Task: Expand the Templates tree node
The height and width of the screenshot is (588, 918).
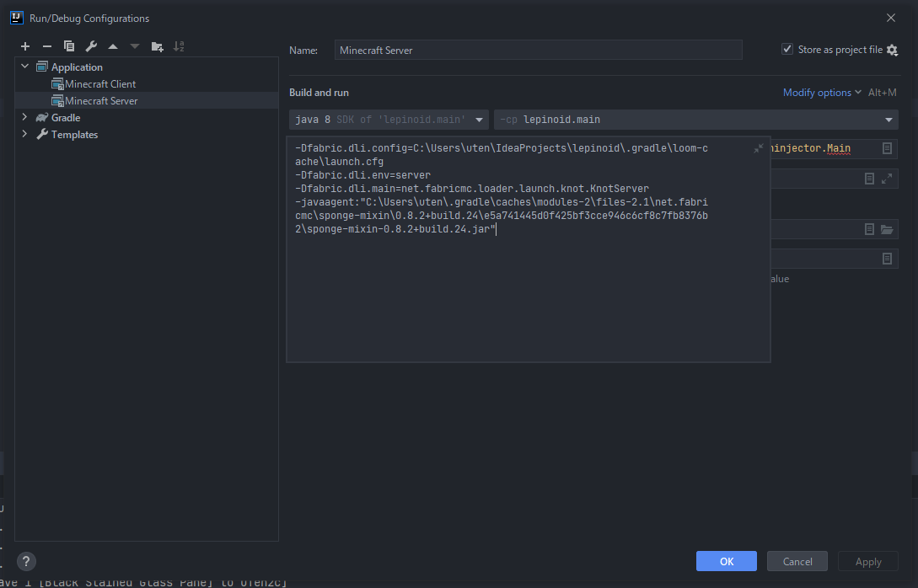Action: click(x=25, y=134)
